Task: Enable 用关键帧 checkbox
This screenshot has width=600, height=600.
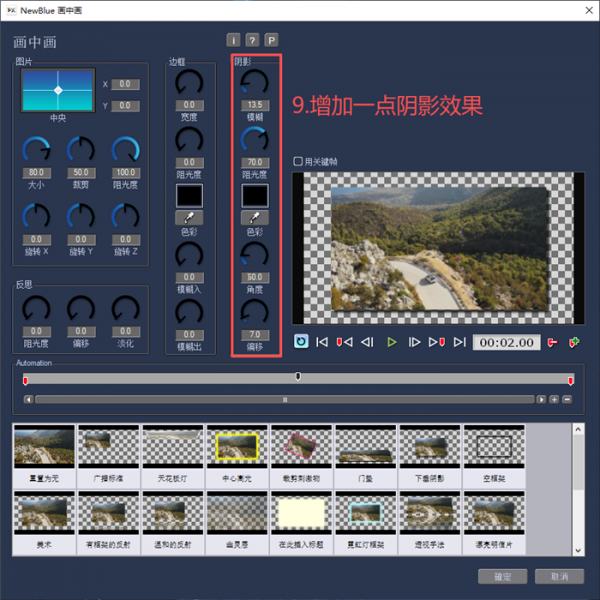Action: 298,161
